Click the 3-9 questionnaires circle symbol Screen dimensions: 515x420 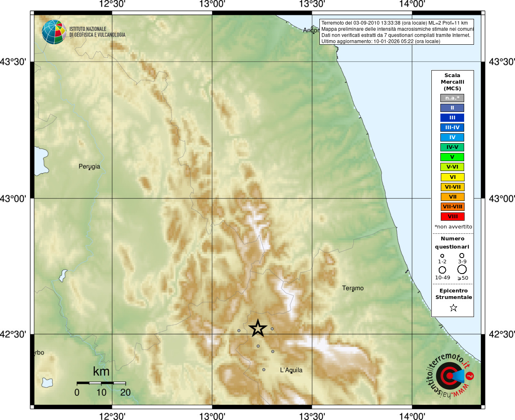(x=462, y=256)
